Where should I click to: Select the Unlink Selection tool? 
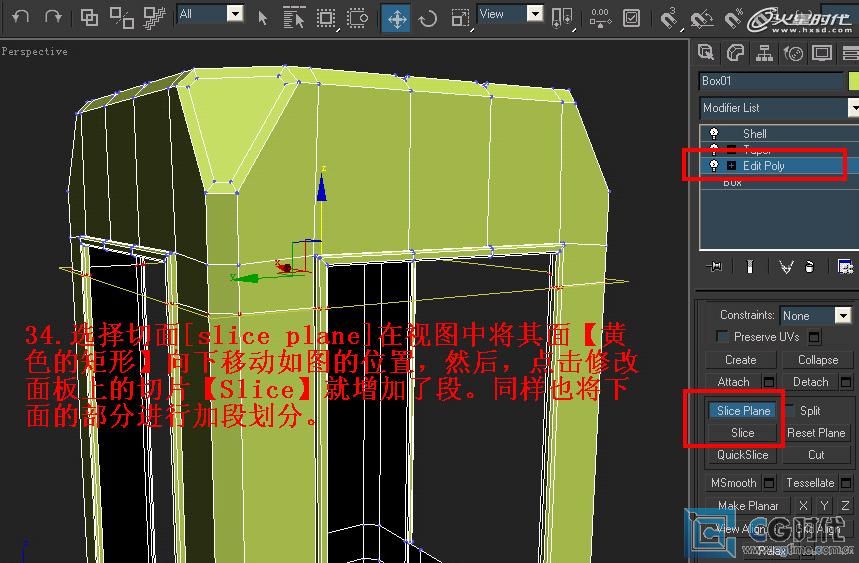tap(121, 18)
